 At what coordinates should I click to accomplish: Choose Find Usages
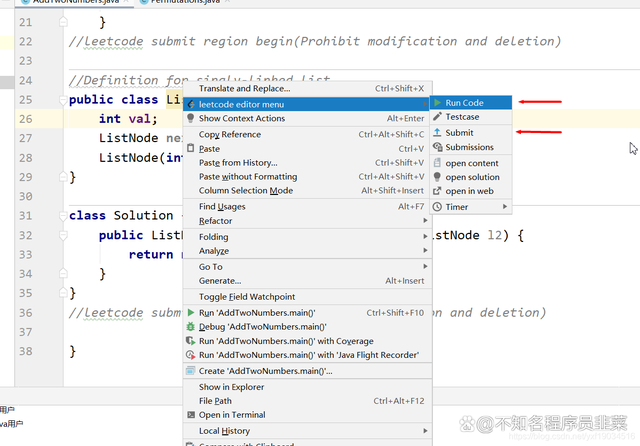pos(307,206)
